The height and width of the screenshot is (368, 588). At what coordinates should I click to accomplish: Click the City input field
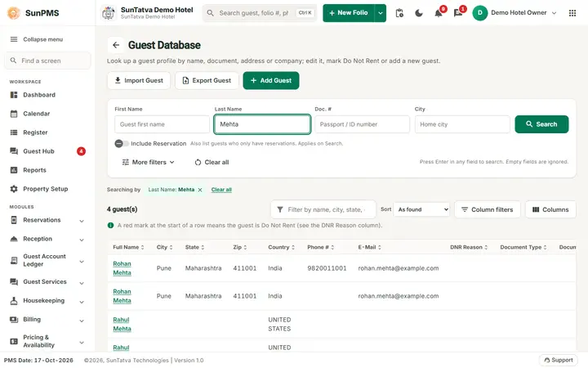[462, 124]
